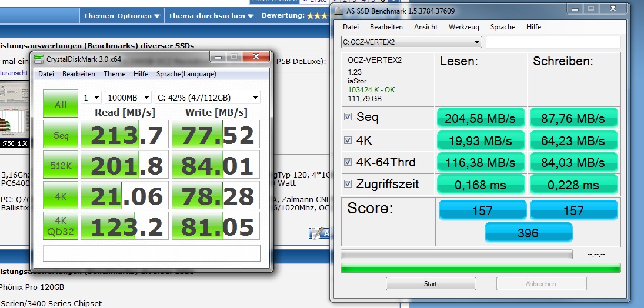Click 4K-64Thrd write result 84,03 MB/s
644x308 pixels.
[x=574, y=163]
